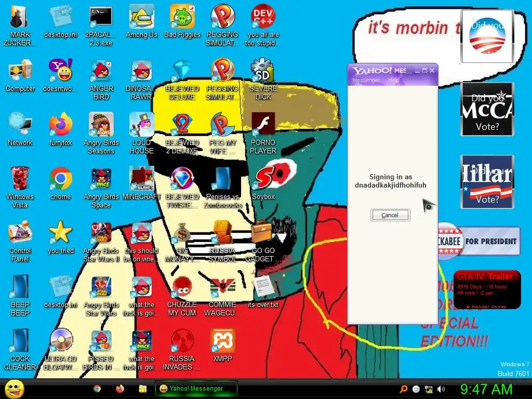Click the McCain 'Did you Vote?' gadget
Image resolution: width=532 pixels, height=399 pixels.
click(487, 109)
